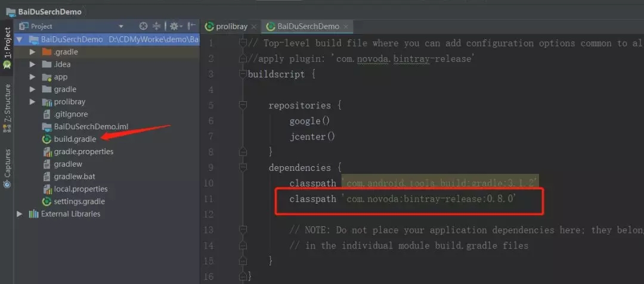Click the 'repositories {' code text
This screenshot has width=644, height=284.
click(305, 105)
